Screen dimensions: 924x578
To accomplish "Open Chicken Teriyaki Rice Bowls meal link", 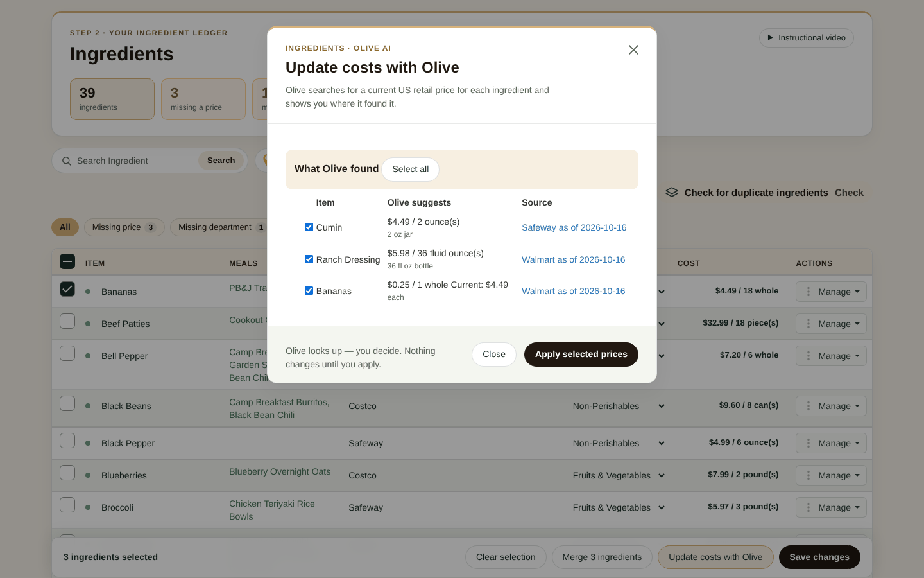I will 272,510.
